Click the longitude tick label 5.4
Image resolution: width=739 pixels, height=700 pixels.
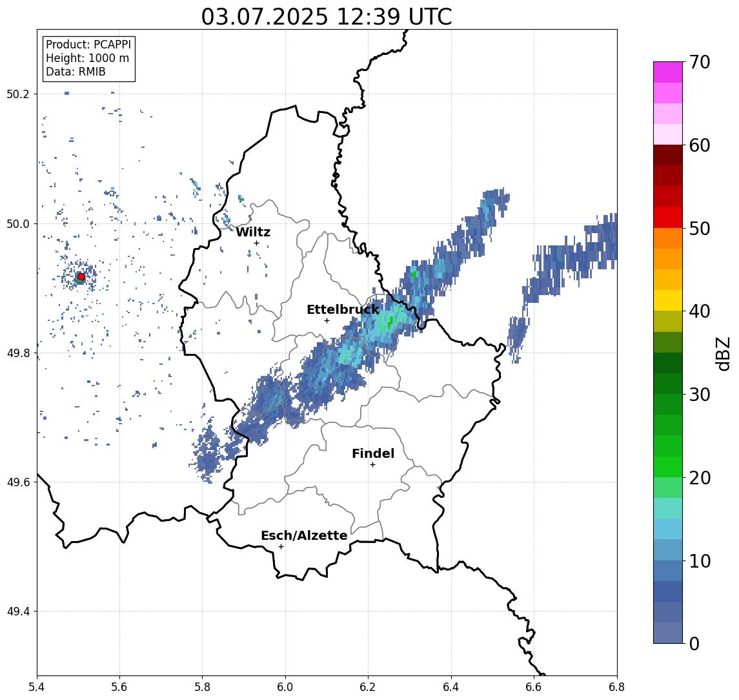pos(37,687)
